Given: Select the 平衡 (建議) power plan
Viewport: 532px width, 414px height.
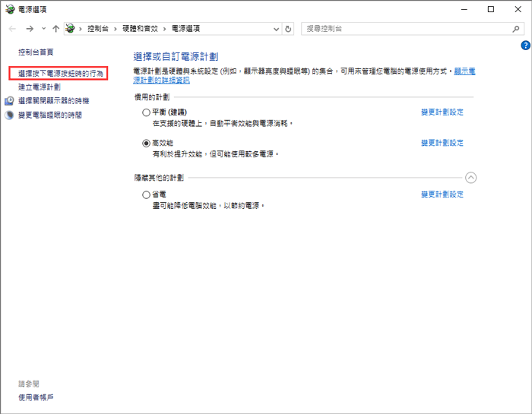Looking at the screenshot, I should [x=147, y=112].
